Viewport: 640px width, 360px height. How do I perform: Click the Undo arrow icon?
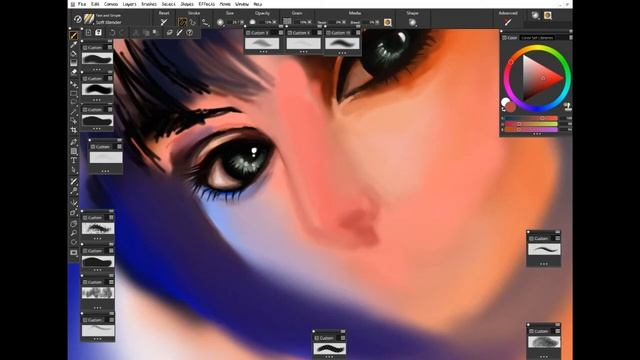[x=112, y=33]
